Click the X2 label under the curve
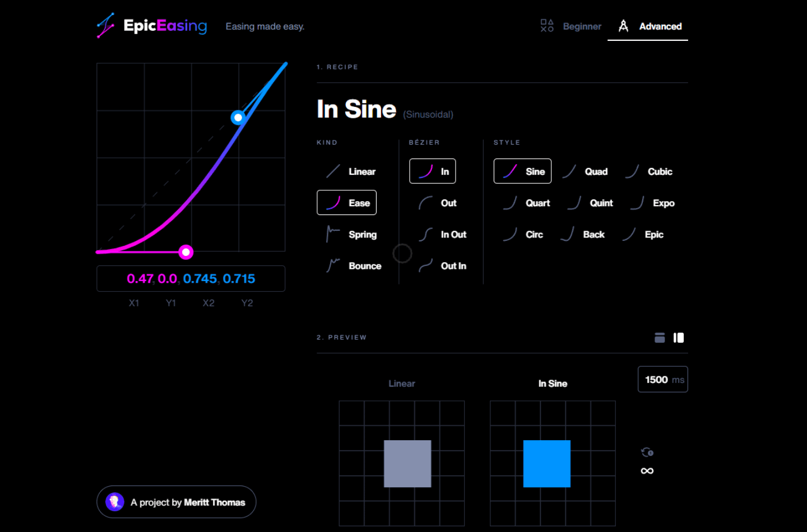Screen dimensions: 807x532 click(x=208, y=303)
